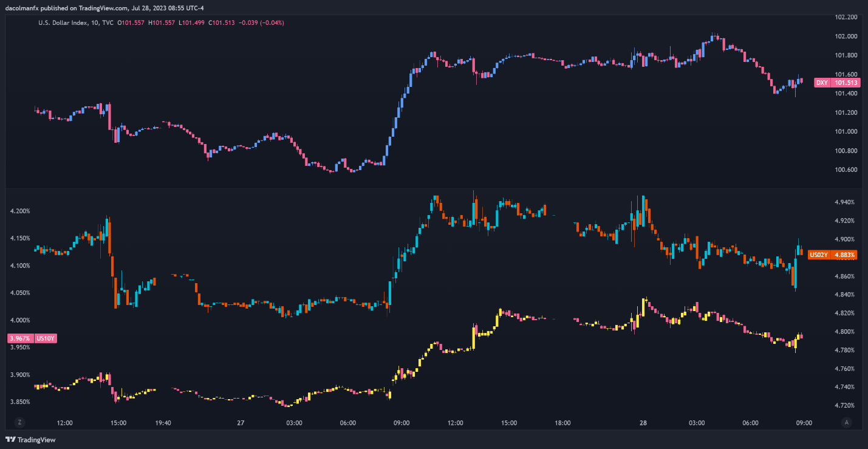This screenshot has width=868, height=449.
Task: Click the 4.720% right axis label
Action: click(845, 405)
